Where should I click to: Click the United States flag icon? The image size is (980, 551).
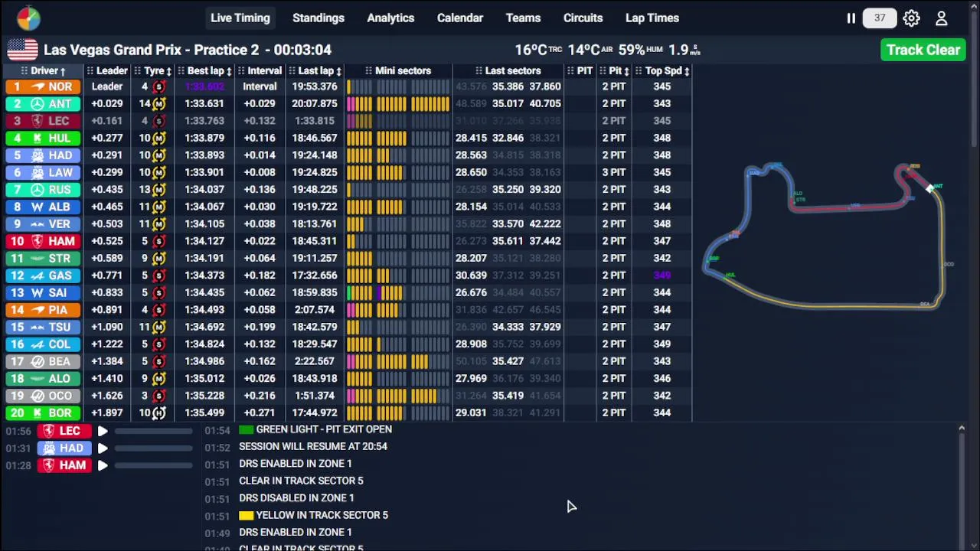click(23, 50)
